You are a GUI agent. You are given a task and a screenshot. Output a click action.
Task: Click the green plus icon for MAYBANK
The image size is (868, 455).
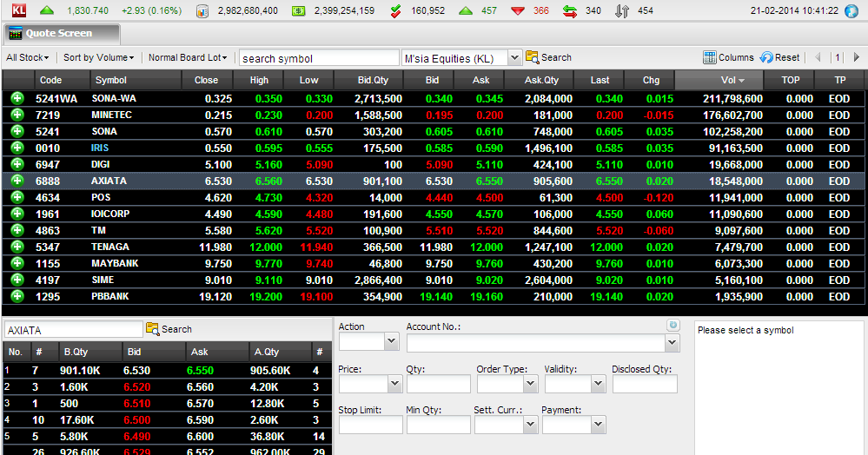pyautogui.click(x=17, y=263)
